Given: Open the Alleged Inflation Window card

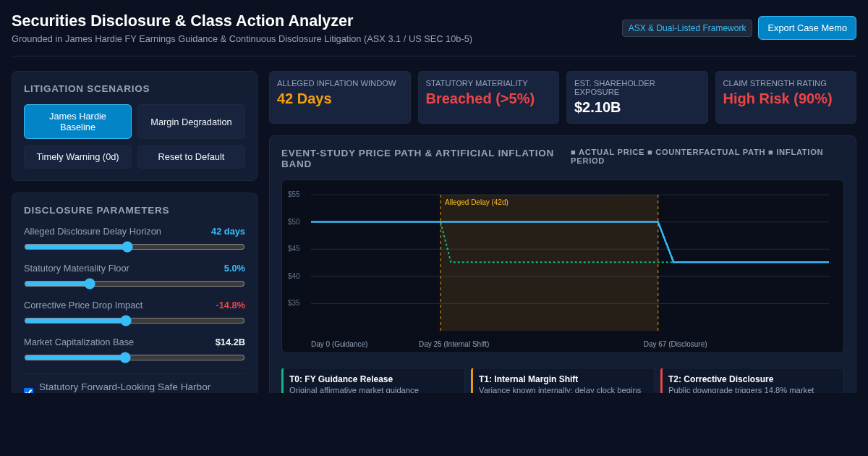Looking at the screenshot, I should point(340,97).
